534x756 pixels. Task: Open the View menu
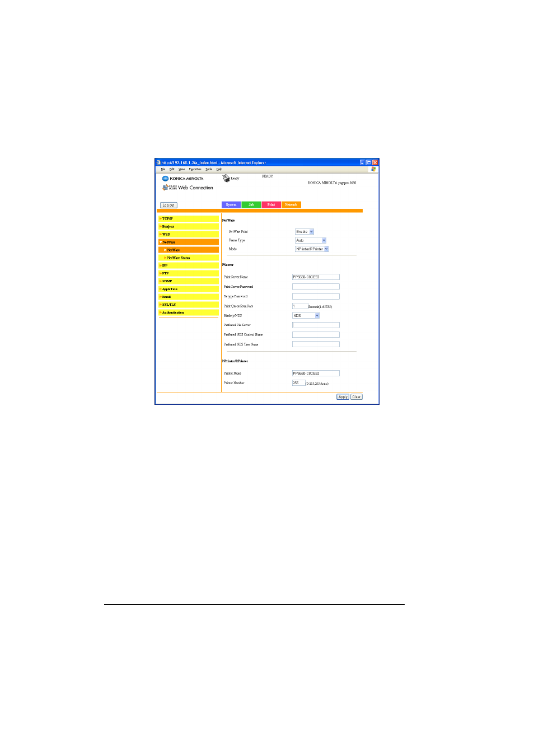pos(181,169)
